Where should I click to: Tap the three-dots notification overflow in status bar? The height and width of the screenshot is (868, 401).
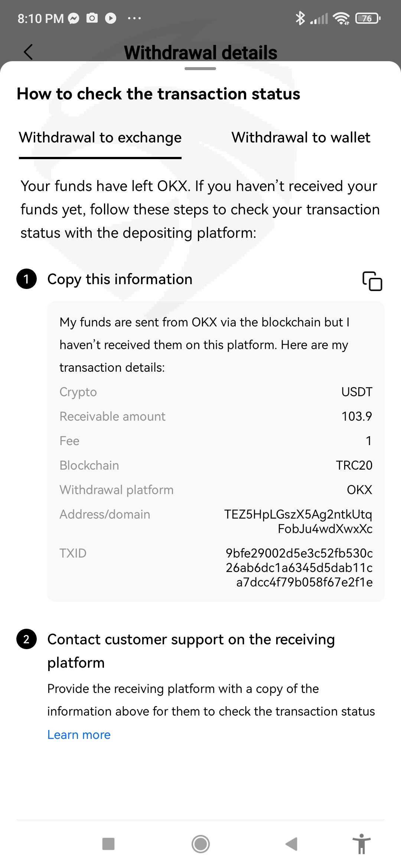point(134,18)
